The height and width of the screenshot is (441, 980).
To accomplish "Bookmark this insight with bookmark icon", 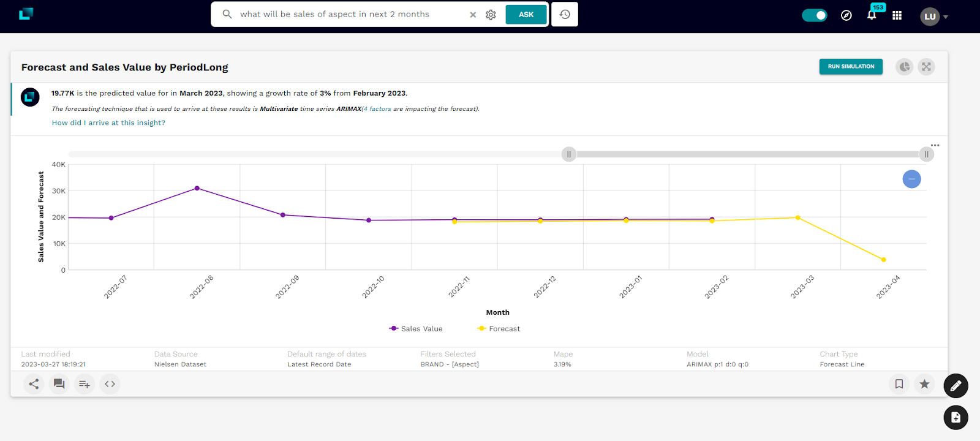I will pos(899,384).
